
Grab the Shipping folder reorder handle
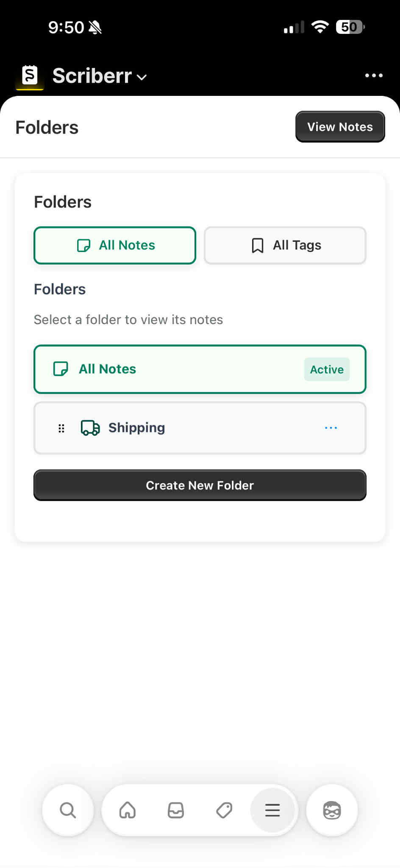[61, 428]
